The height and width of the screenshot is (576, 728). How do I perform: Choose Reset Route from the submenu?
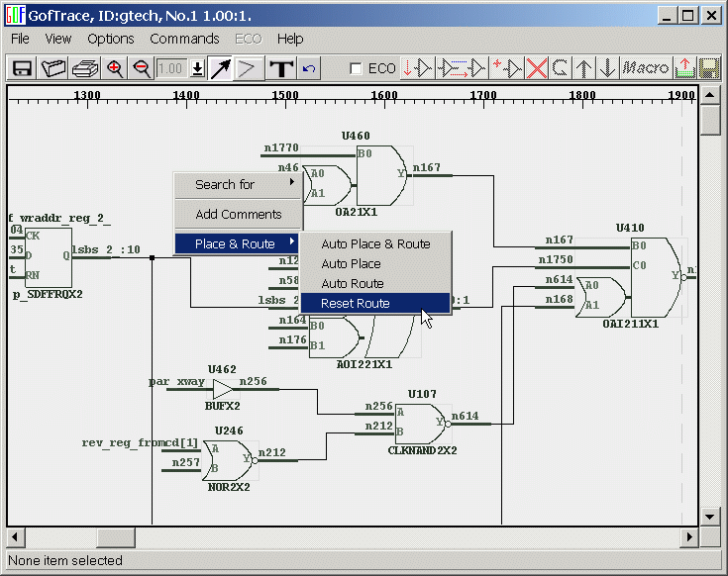(x=356, y=303)
